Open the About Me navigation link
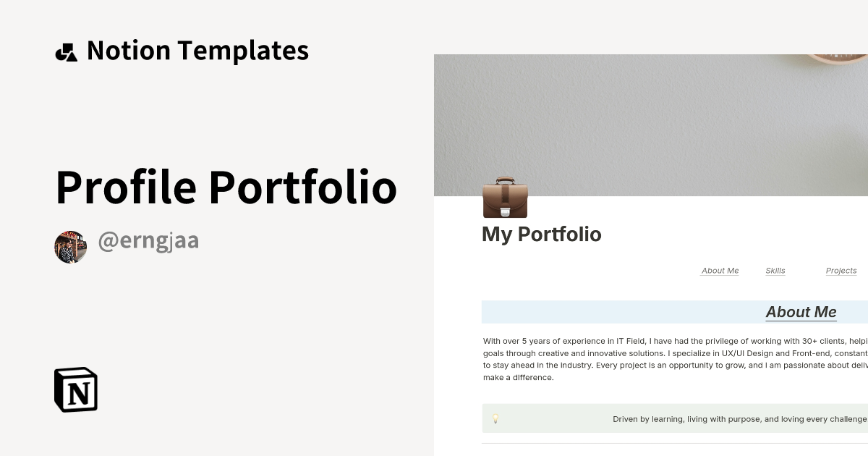The width and height of the screenshot is (868, 456). (720, 270)
